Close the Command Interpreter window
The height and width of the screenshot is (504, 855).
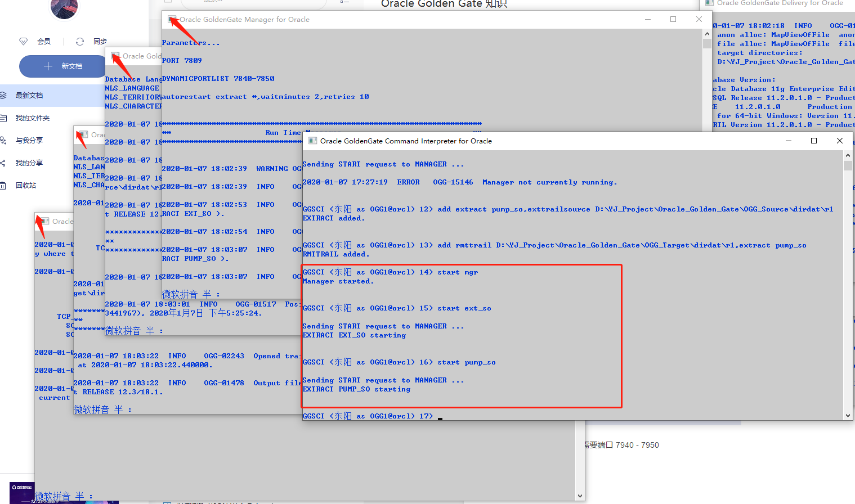pos(840,141)
